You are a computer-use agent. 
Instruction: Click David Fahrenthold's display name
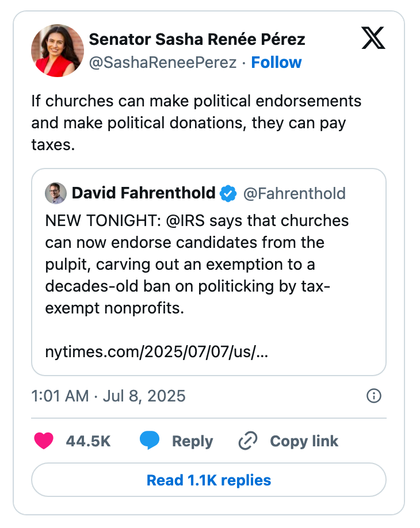point(143,193)
